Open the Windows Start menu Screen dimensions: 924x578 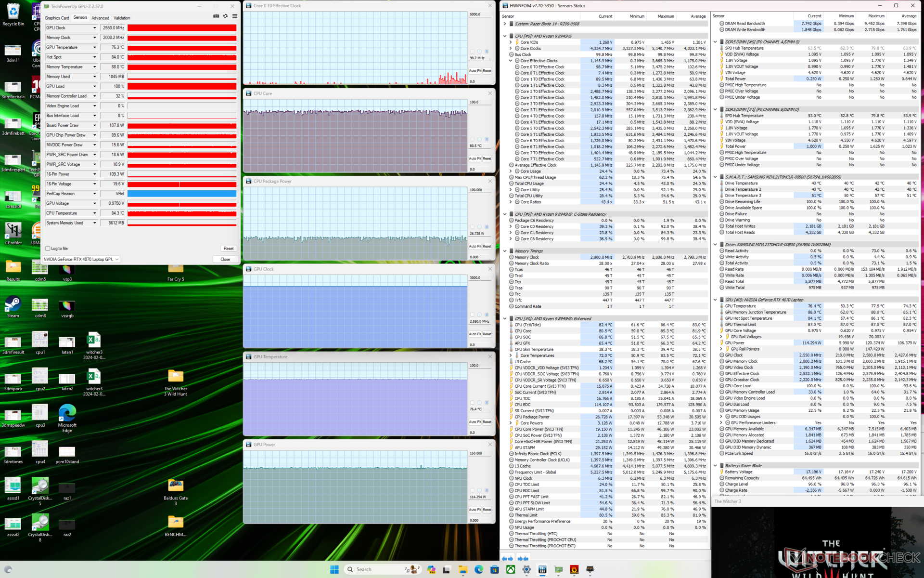tap(334, 569)
